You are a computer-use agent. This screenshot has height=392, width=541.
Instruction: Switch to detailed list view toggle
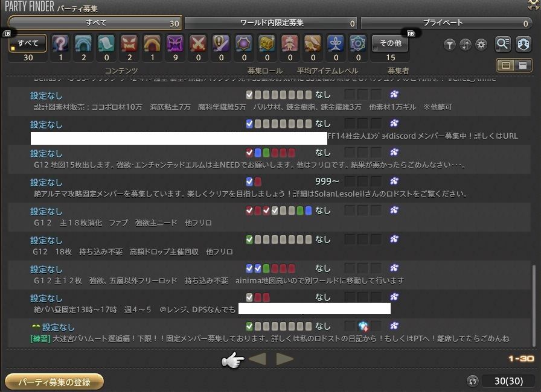coord(523,65)
